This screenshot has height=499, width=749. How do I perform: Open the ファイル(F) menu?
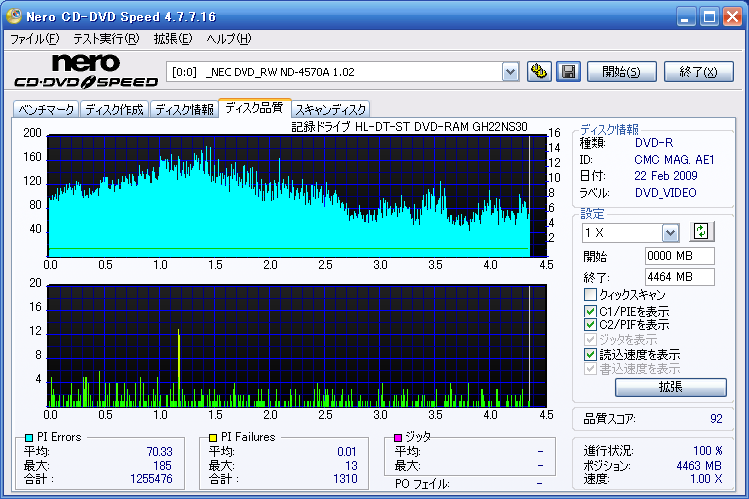(x=34, y=39)
